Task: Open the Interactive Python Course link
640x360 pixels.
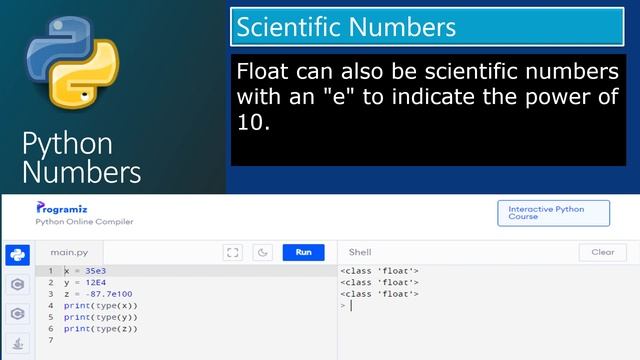Action: pos(553,213)
